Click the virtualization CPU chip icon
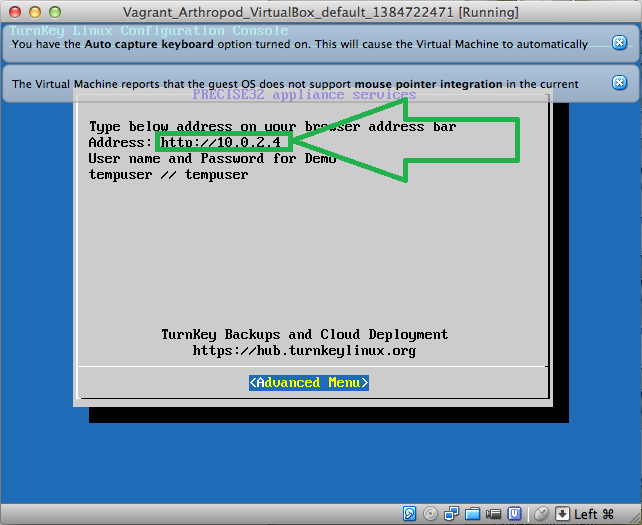 tap(514, 513)
